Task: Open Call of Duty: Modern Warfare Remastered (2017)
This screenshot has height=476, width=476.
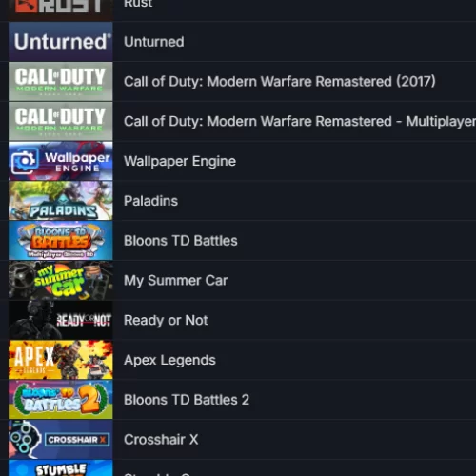Action: (x=280, y=82)
